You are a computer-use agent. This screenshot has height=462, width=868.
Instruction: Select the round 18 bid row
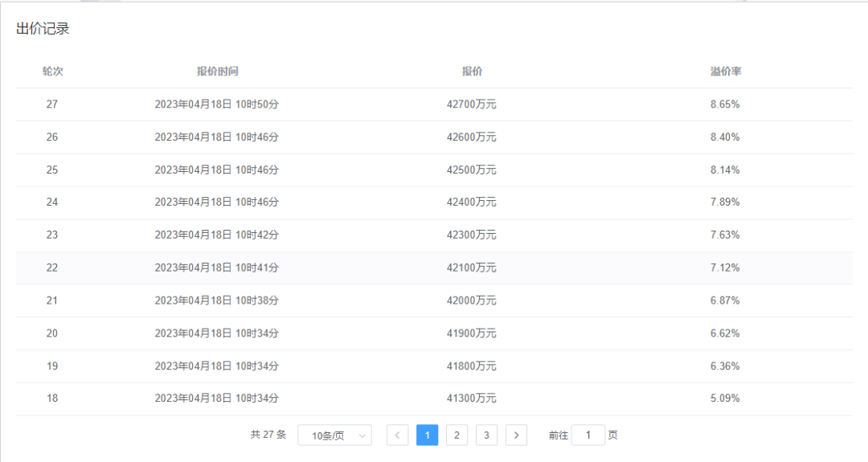434,399
